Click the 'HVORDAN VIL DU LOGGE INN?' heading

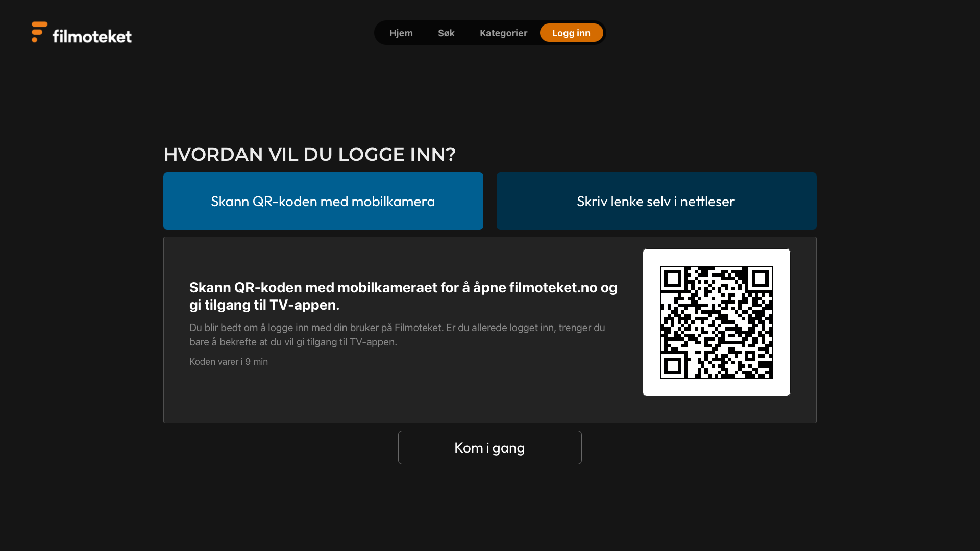click(x=309, y=154)
